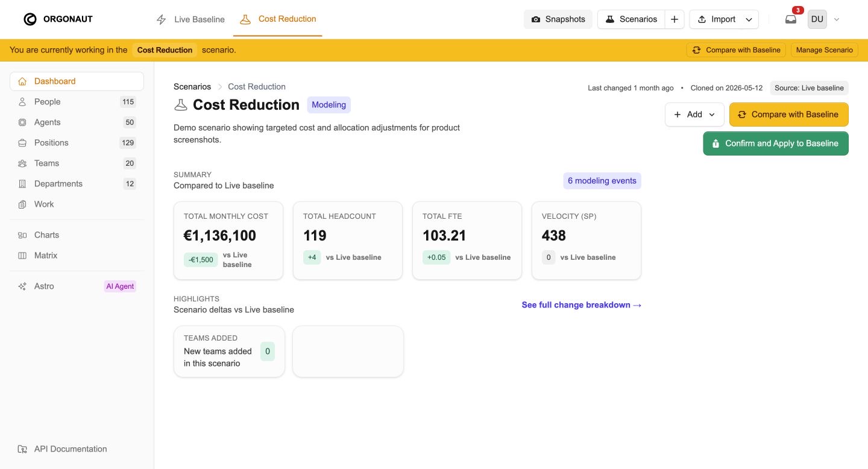868x469 pixels.
Task: Open the Scenarios button in top bar
Action: 631,19
